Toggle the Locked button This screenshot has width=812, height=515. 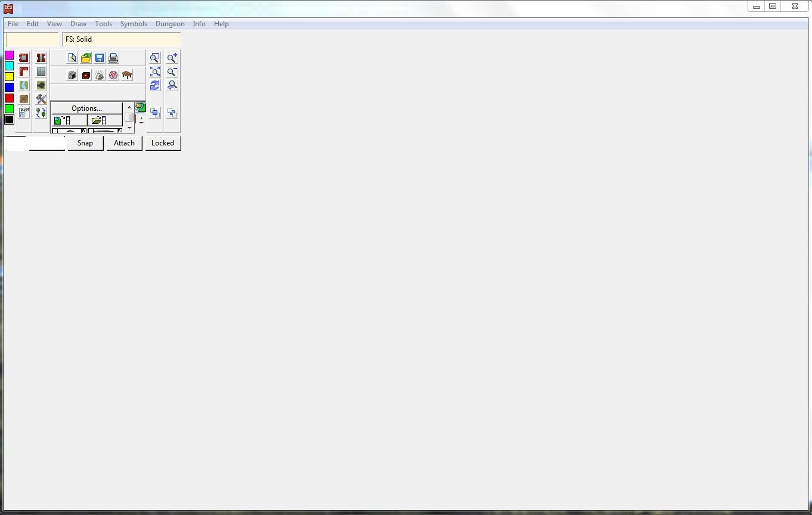click(x=163, y=143)
